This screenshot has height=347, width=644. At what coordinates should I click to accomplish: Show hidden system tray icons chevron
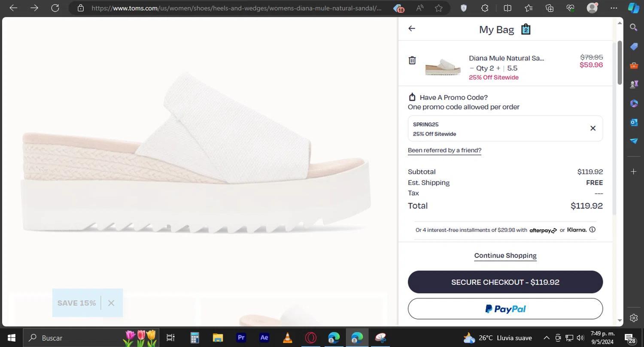click(x=546, y=338)
